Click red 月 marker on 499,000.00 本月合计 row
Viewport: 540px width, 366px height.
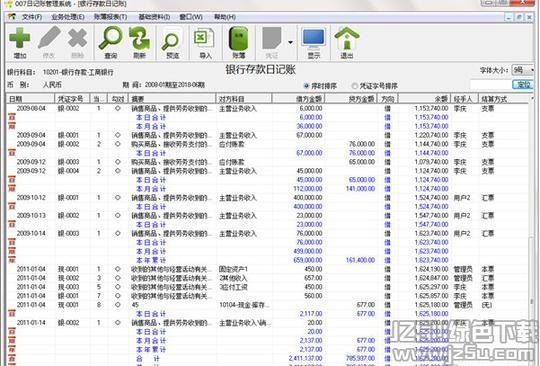12,251
